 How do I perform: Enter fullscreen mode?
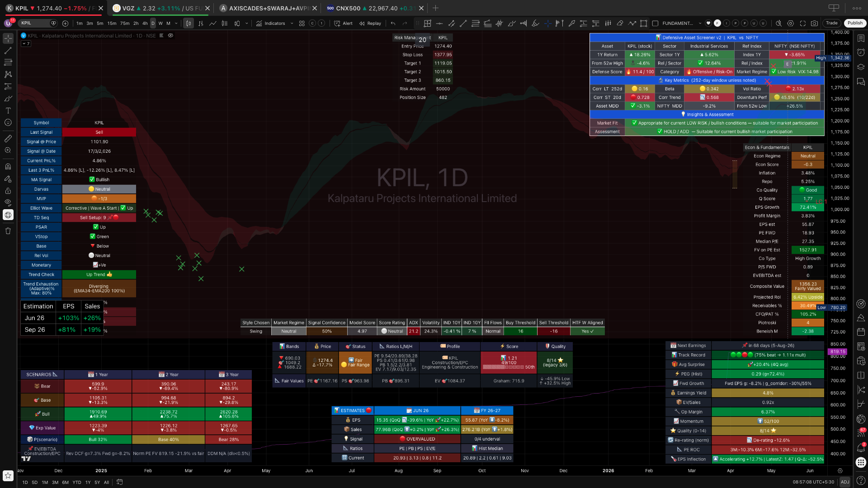click(802, 23)
